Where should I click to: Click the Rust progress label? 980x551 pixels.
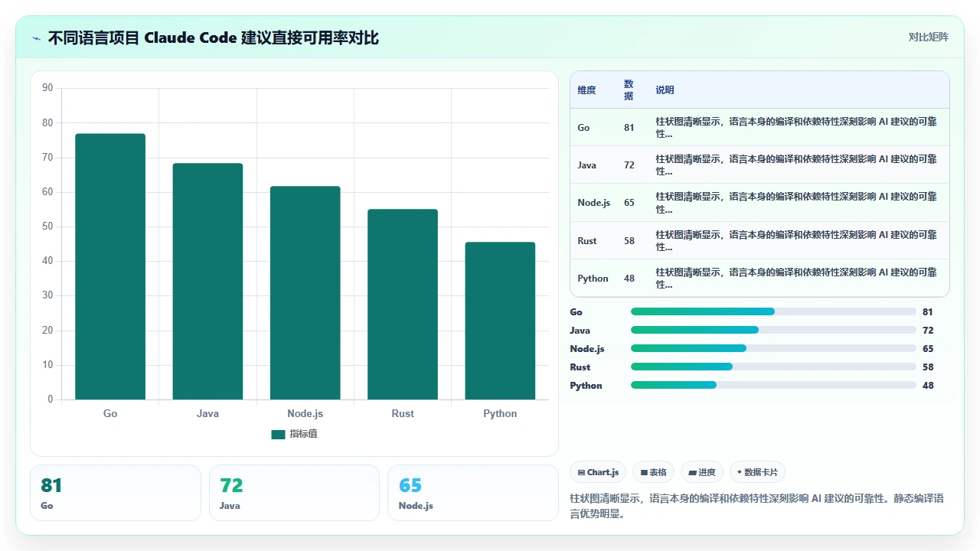tap(580, 367)
